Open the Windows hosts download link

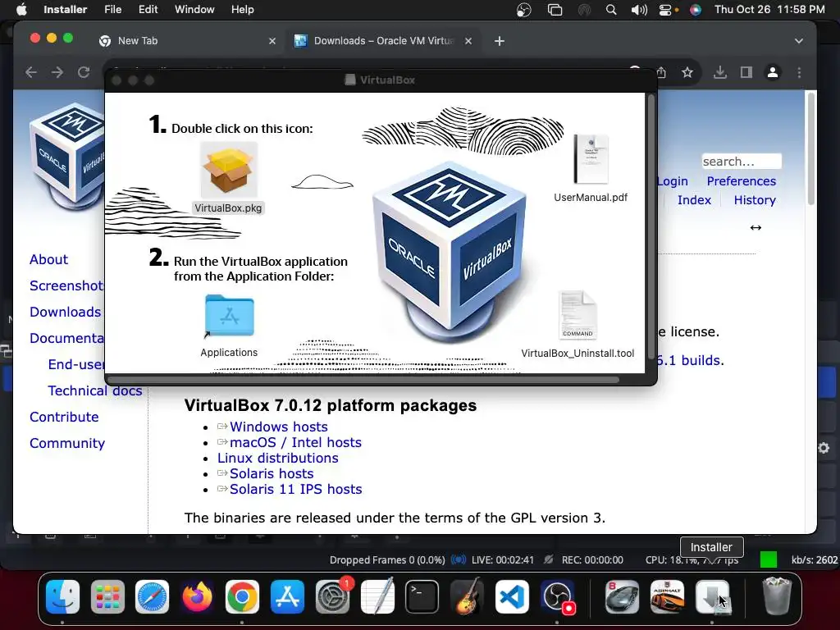coord(279,427)
